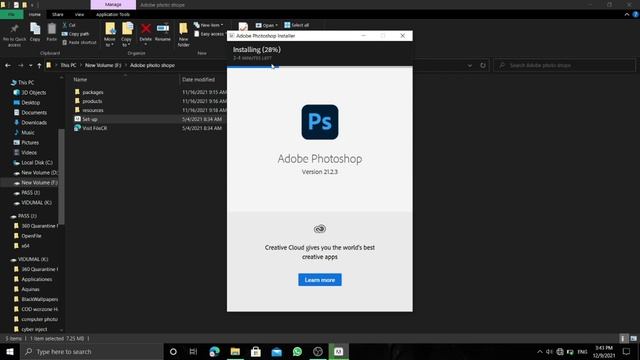Switch to Details view in status bar
The width and height of the screenshot is (640, 360).
(623, 338)
